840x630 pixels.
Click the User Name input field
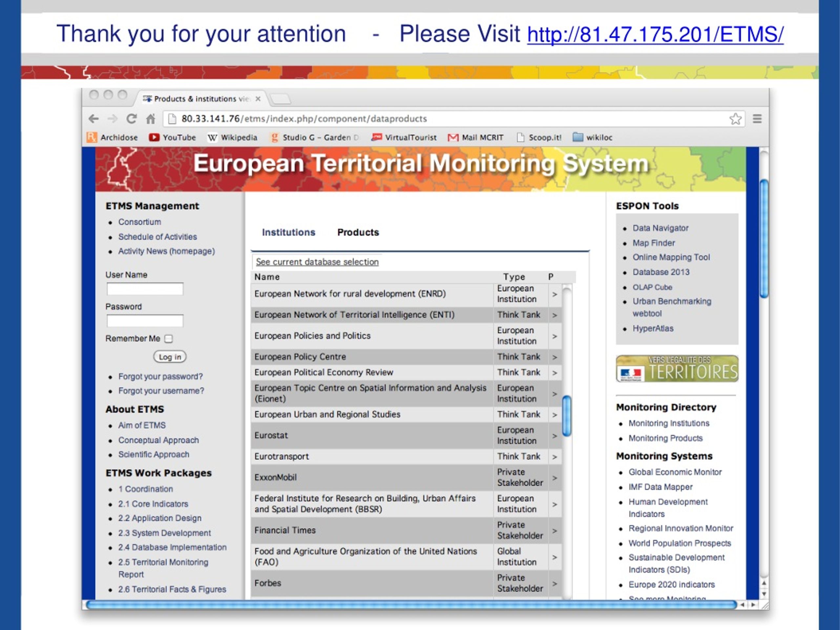tap(145, 289)
